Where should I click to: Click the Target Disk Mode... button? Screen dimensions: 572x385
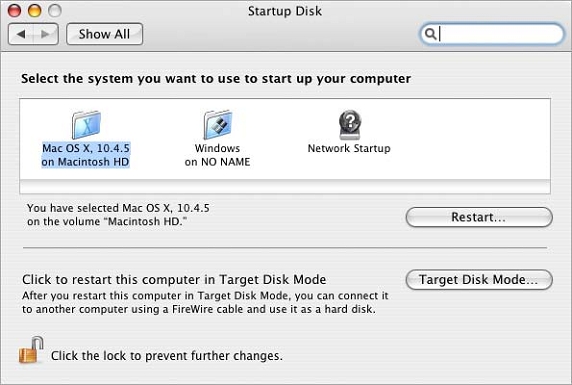coord(479,280)
